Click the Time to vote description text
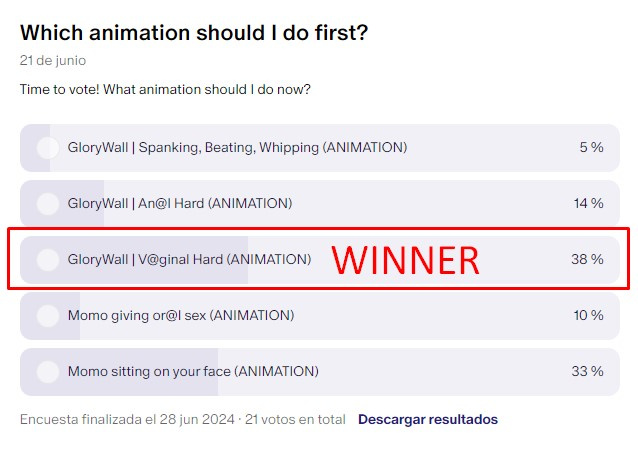Screen dimensions: 638x449 [165, 90]
